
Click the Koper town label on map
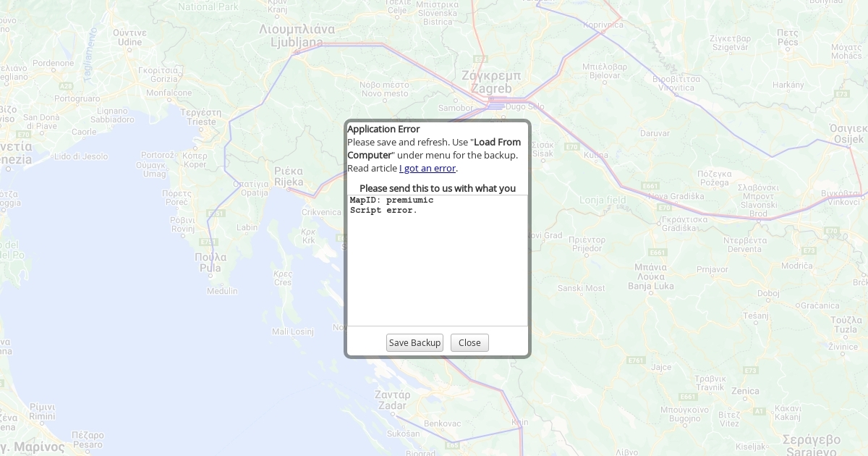[x=195, y=160]
